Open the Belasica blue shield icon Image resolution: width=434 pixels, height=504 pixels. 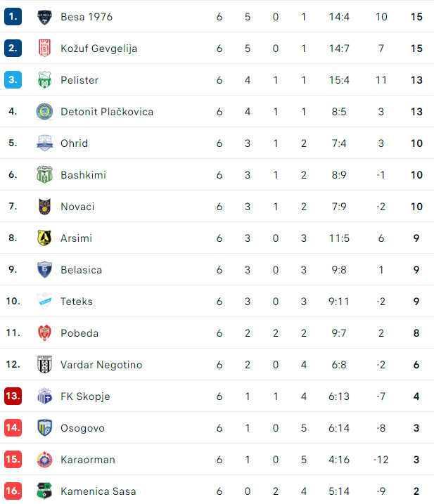(x=44, y=270)
